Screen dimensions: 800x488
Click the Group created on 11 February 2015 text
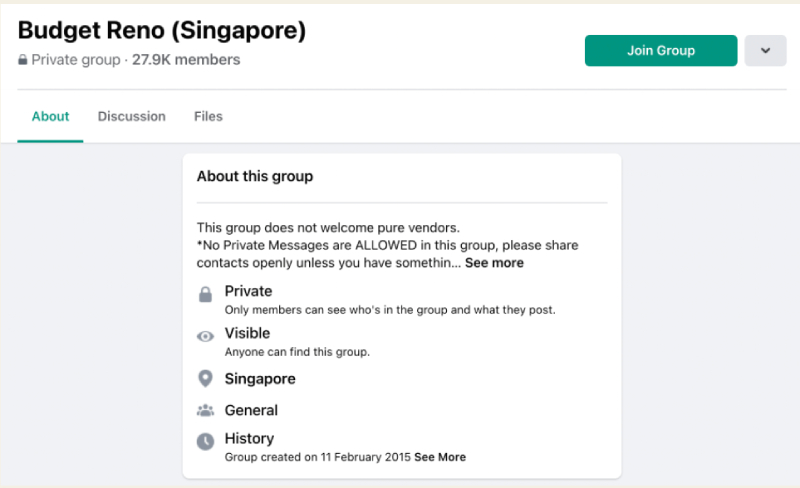[x=317, y=457]
